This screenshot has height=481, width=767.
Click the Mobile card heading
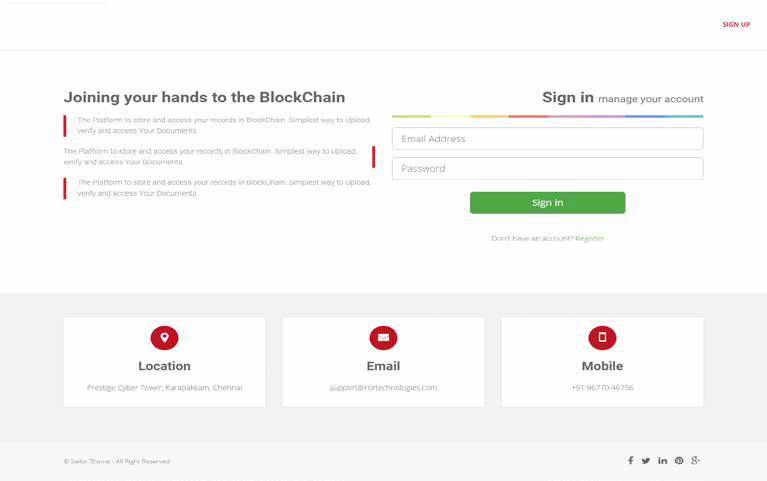(602, 366)
